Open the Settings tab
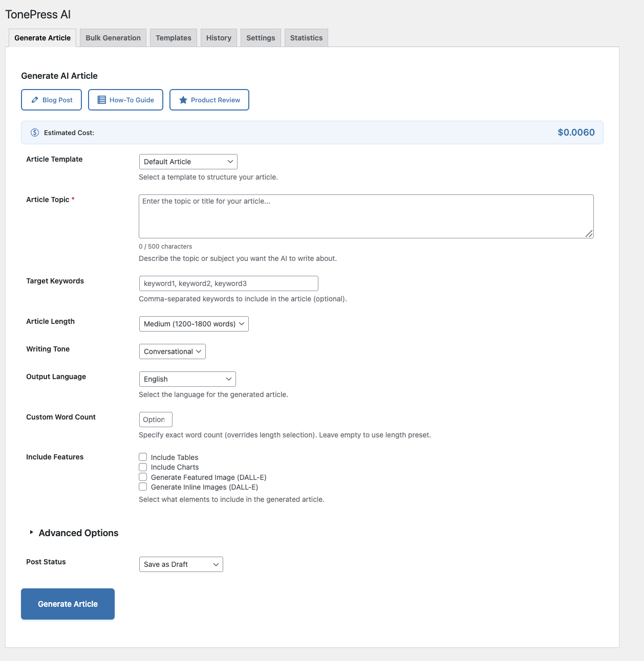 (261, 38)
